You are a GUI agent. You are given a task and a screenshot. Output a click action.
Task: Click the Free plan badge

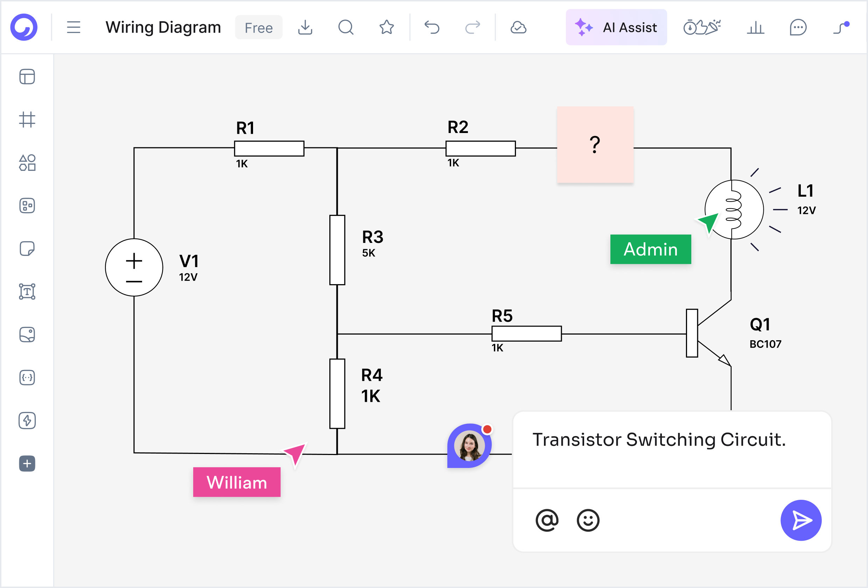(x=258, y=28)
